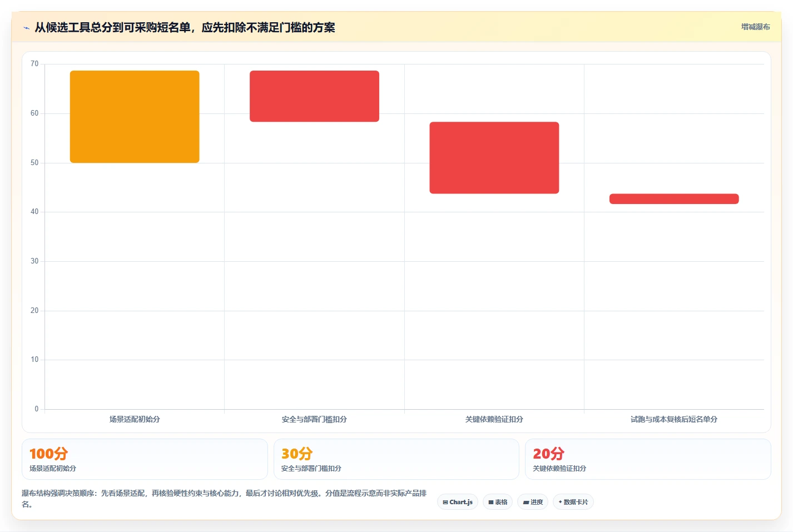The height and width of the screenshot is (532, 793).
Task: Click the orange 场景适配初始分 bar
Action: point(135,117)
